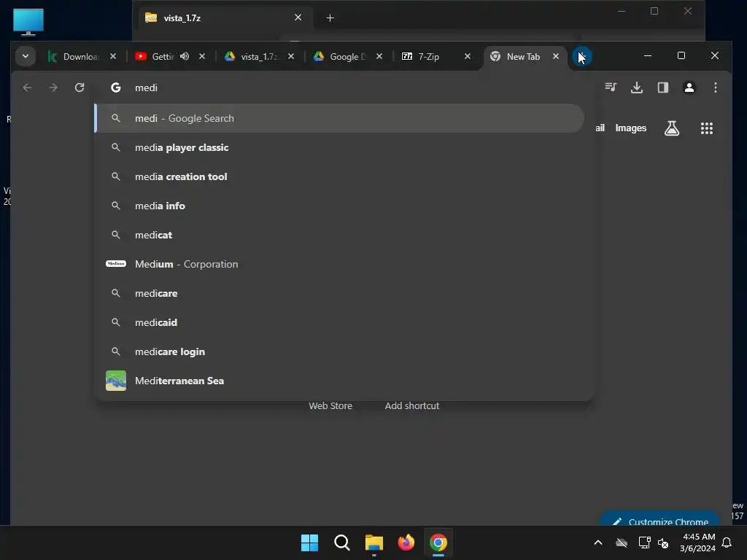This screenshot has width=747, height=560.
Task: Select media creation tool suggestion
Action: click(x=339, y=176)
